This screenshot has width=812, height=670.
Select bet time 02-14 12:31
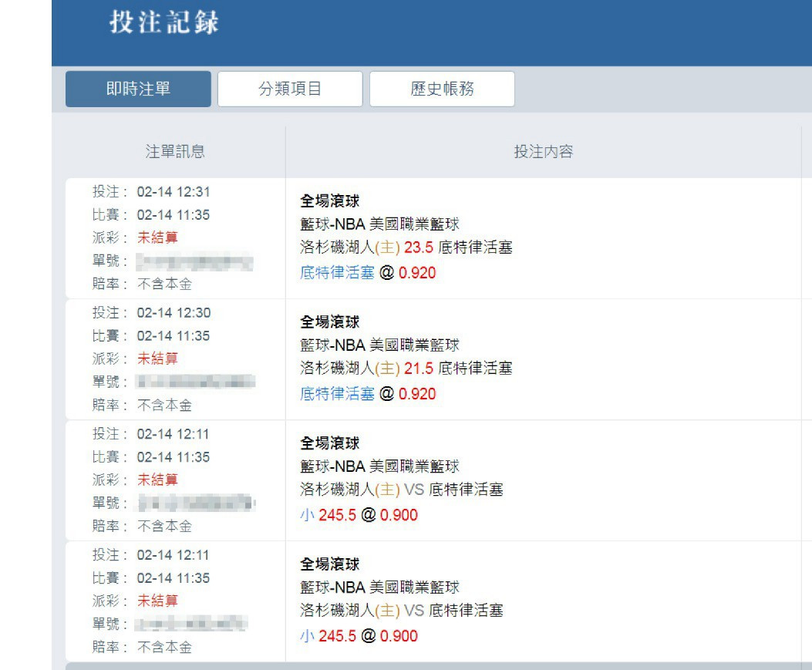click(174, 192)
